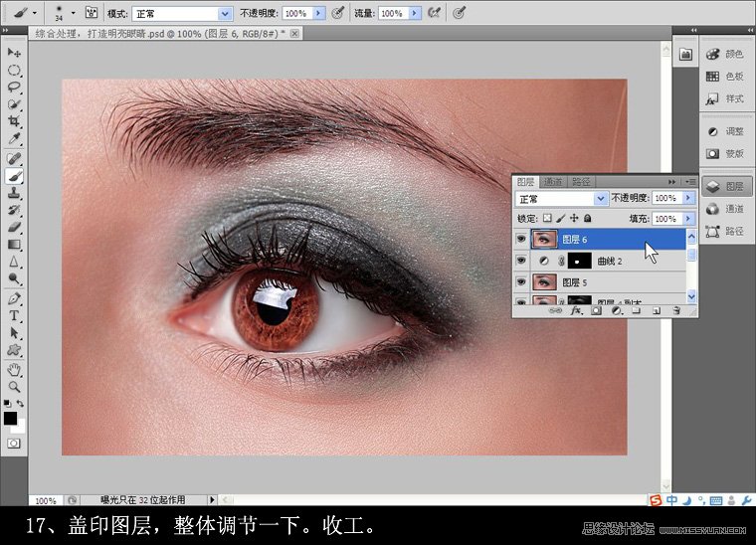Image resolution: width=756 pixels, height=545 pixels.
Task: Pick the Horizontal Type tool
Action: click(x=14, y=315)
